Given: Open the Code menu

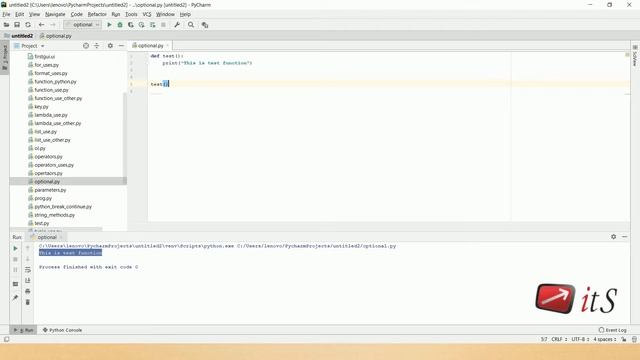Looking at the screenshot, I should [76, 14].
